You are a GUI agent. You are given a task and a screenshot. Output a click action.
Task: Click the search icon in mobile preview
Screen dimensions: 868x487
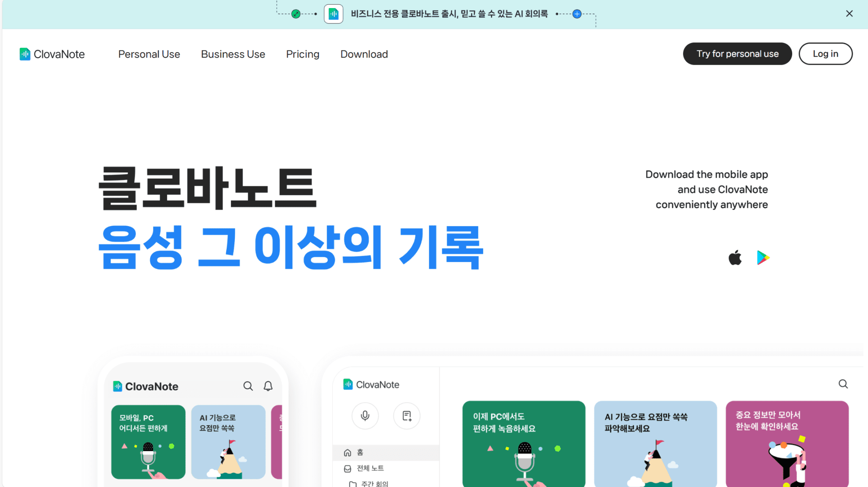pyautogui.click(x=248, y=386)
